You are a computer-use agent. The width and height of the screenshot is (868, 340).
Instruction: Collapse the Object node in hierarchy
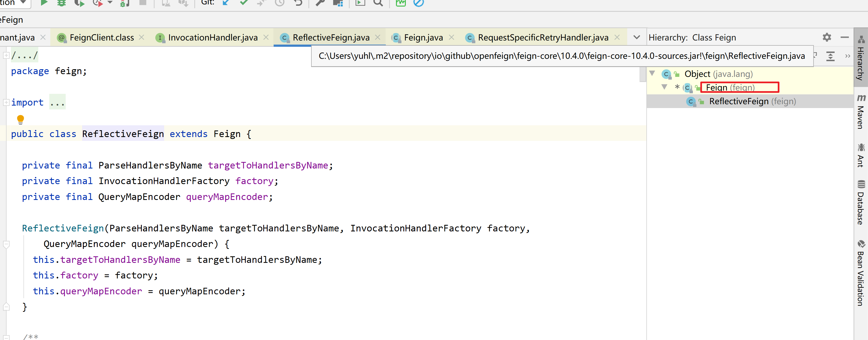[x=652, y=74]
